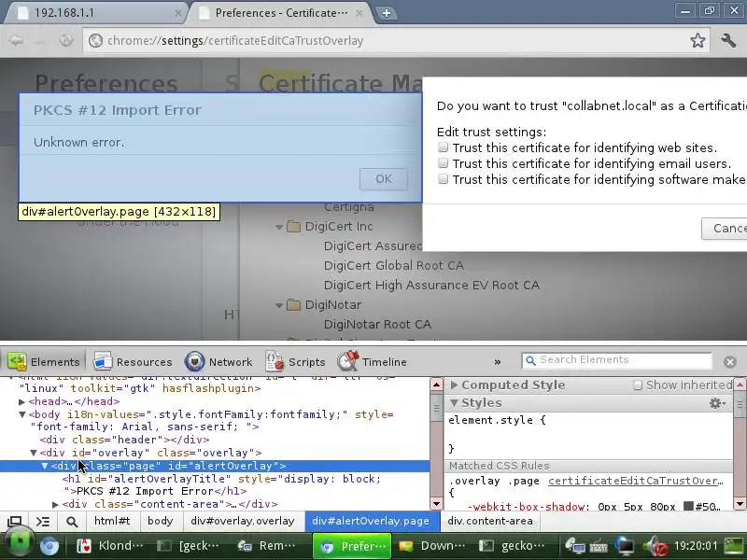This screenshot has height=560, width=747.
Task: Collapse the DigiCert Inc folder
Action: click(x=279, y=227)
